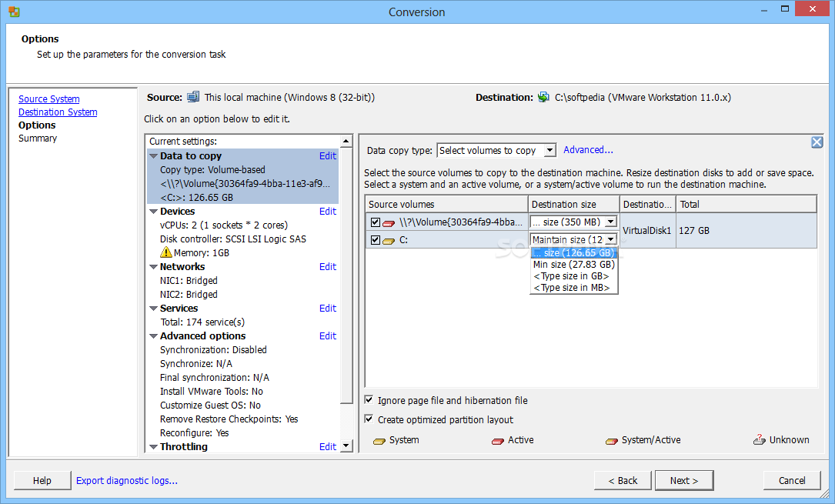This screenshot has height=504, width=835.
Task: Close the data copy pane with X icon
Action: click(x=817, y=142)
